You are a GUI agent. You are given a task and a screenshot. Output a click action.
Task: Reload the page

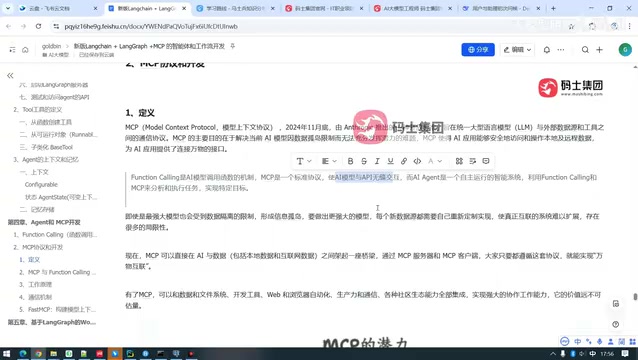click(38, 26)
